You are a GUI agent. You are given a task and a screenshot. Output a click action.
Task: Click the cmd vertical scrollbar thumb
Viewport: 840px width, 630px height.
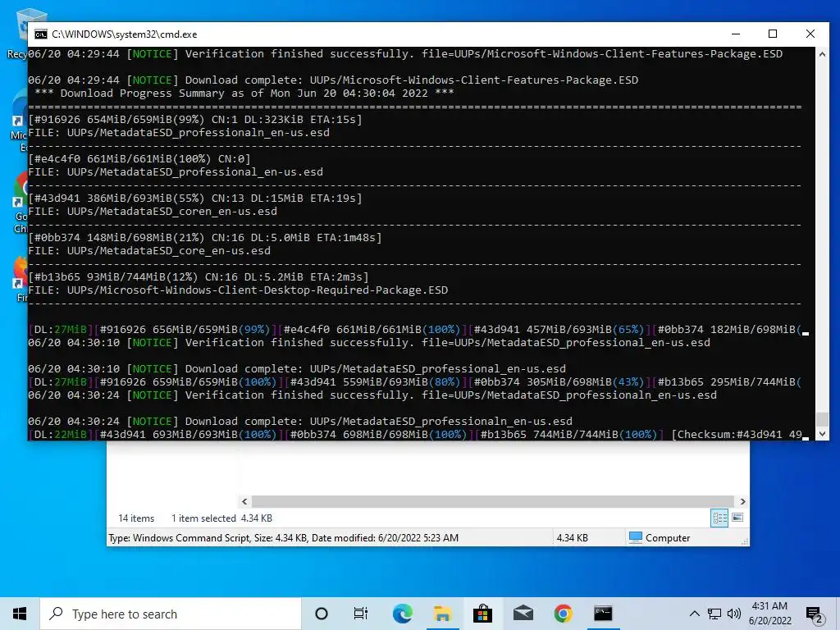point(822,419)
